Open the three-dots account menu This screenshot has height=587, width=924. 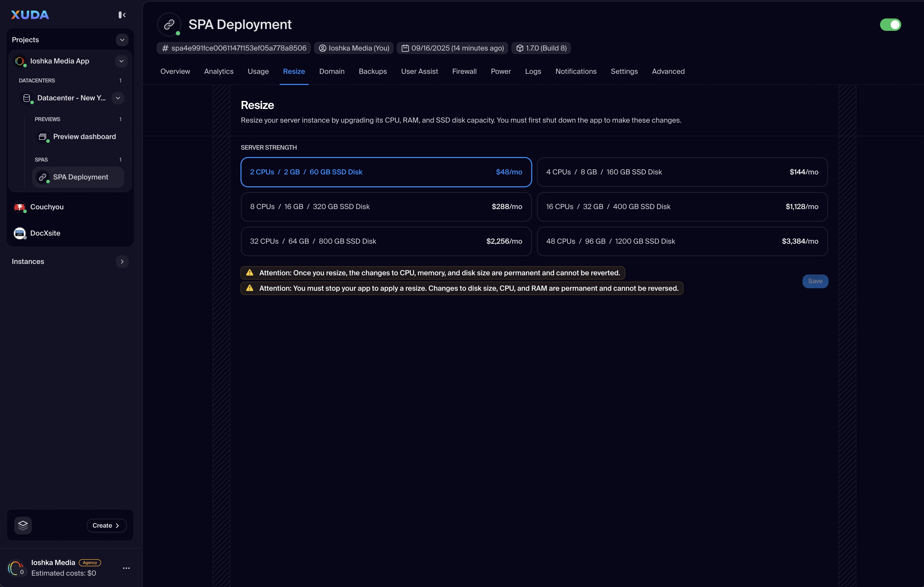coord(126,568)
